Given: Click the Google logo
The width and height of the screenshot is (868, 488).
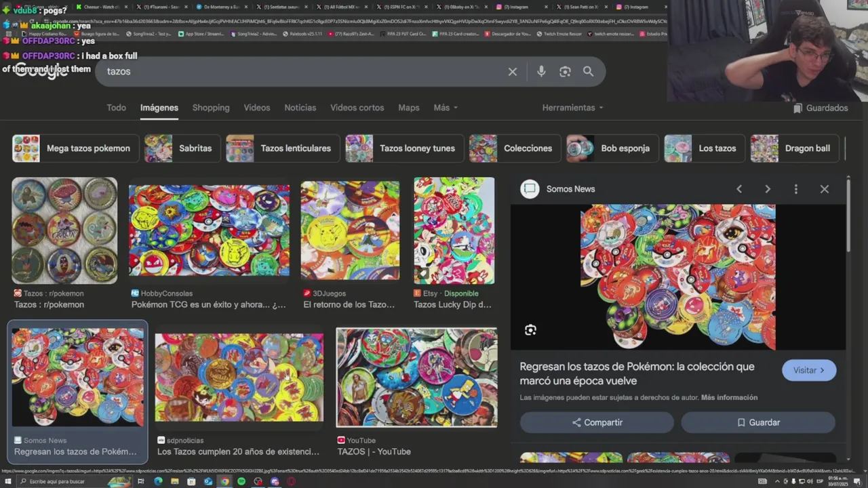Looking at the screenshot, I should pos(42,72).
